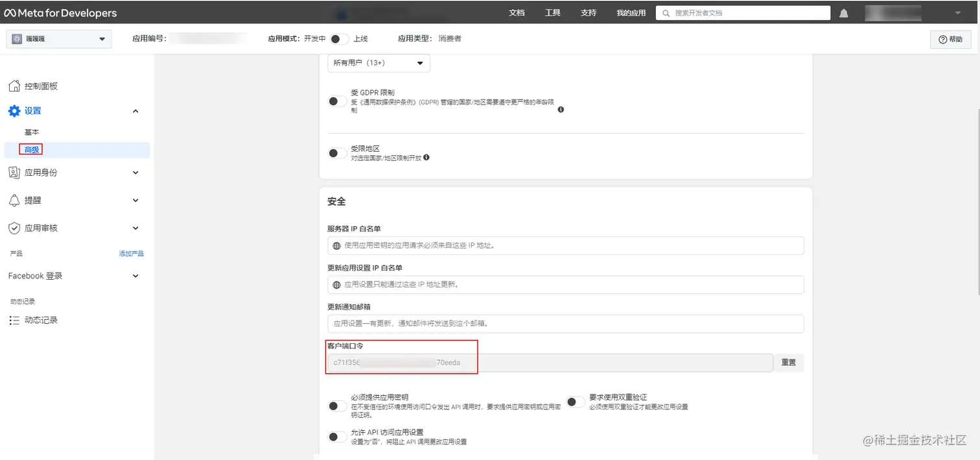Click the 设置 gear icon
The image size is (980, 460).
[14, 111]
